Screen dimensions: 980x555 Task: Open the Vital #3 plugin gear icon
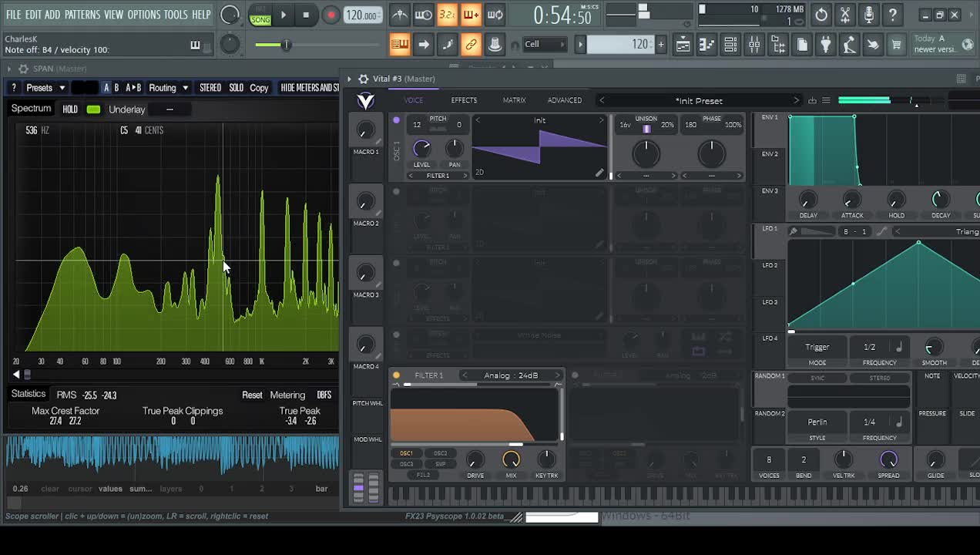tap(363, 79)
